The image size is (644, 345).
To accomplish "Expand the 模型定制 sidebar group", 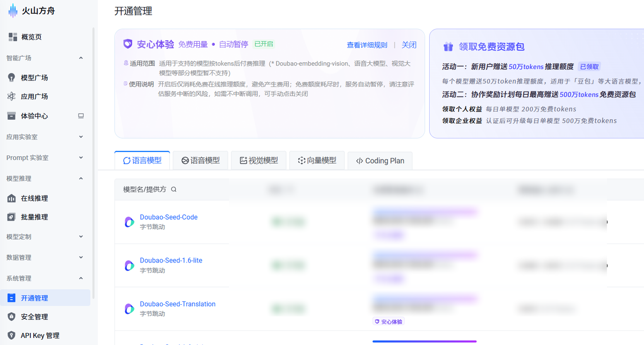I will point(45,236).
